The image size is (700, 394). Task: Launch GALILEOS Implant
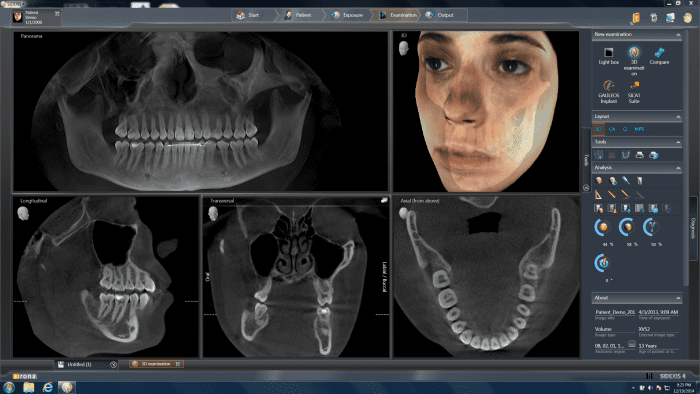coord(608,92)
